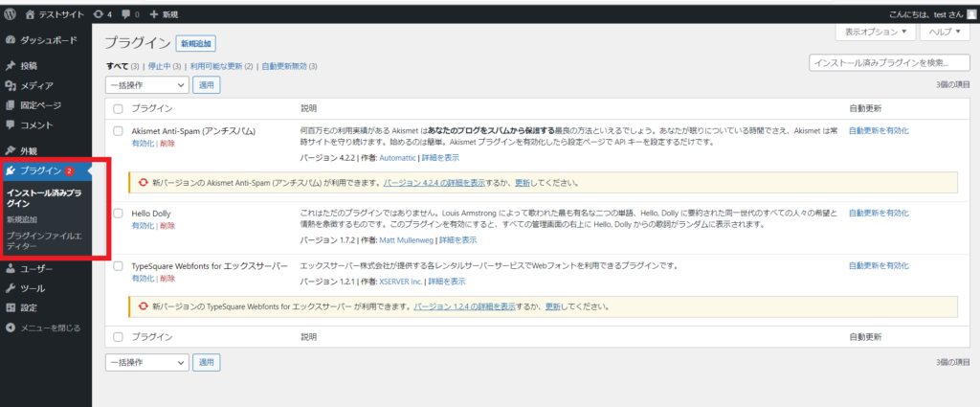
Task: Select the すべて filter tab
Action: click(x=117, y=66)
